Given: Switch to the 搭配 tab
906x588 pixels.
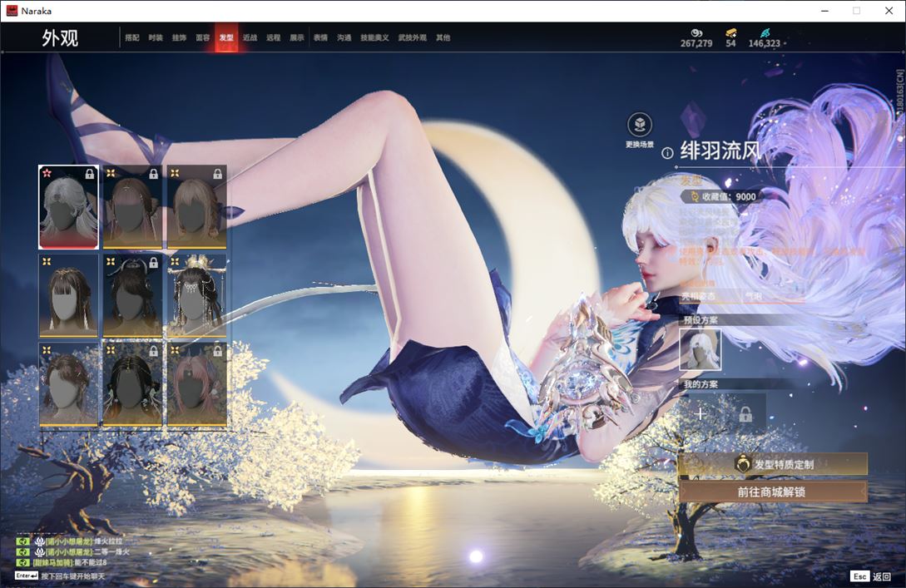Looking at the screenshot, I should 132,37.
